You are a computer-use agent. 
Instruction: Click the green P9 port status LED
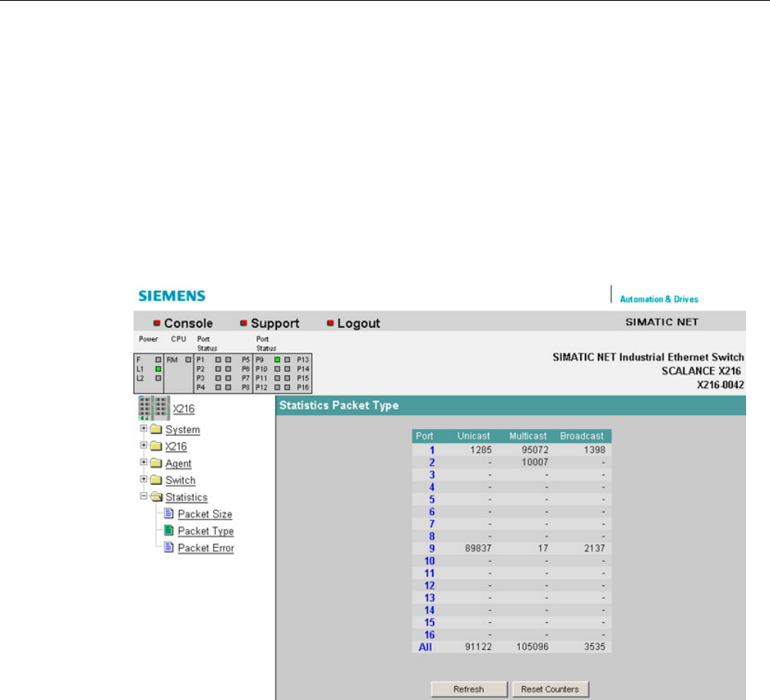[278, 360]
